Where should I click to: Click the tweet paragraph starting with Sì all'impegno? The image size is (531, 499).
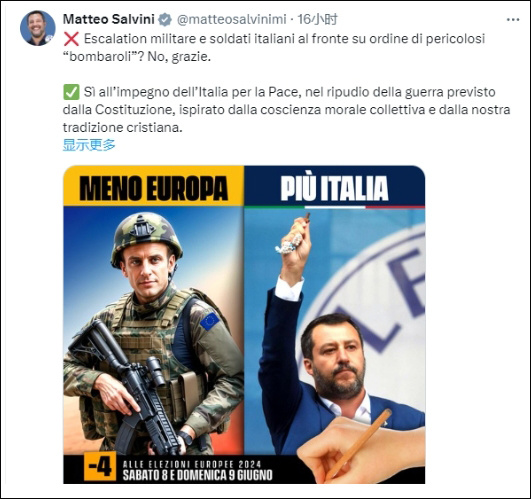click(286, 110)
